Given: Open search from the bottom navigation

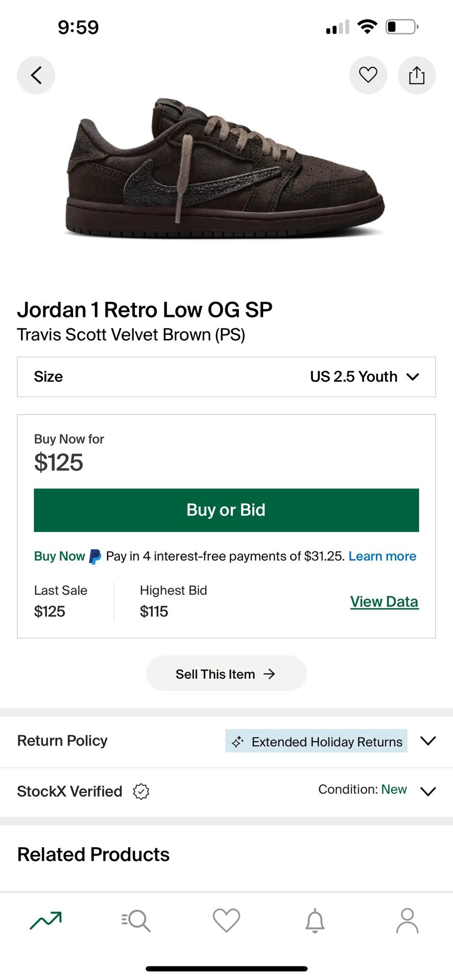Looking at the screenshot, I should (x=135, y=920).
